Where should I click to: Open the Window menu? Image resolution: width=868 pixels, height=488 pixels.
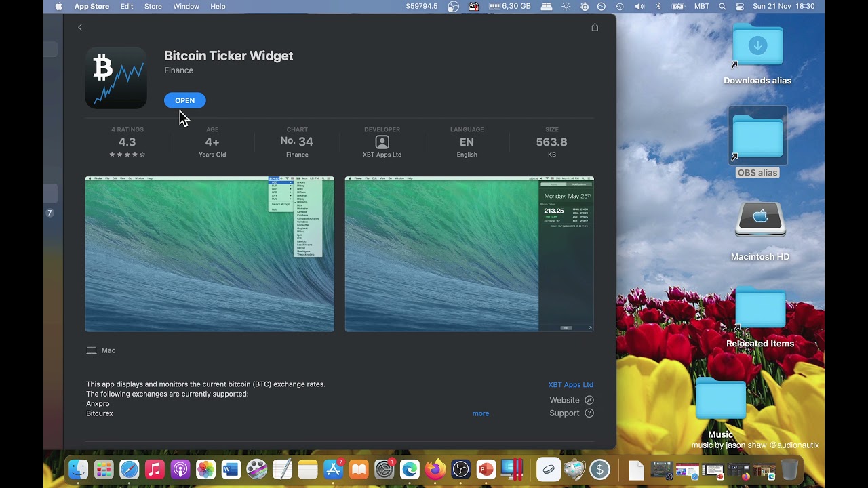pos(186,6)
